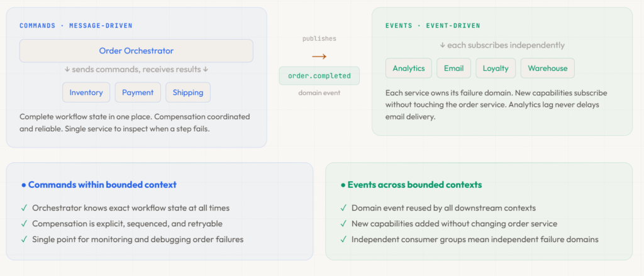Click checkmark beside Single point for monitoring
Image resolution: width=644 pixels, height=276 pixels.
(x=24, y=240)
